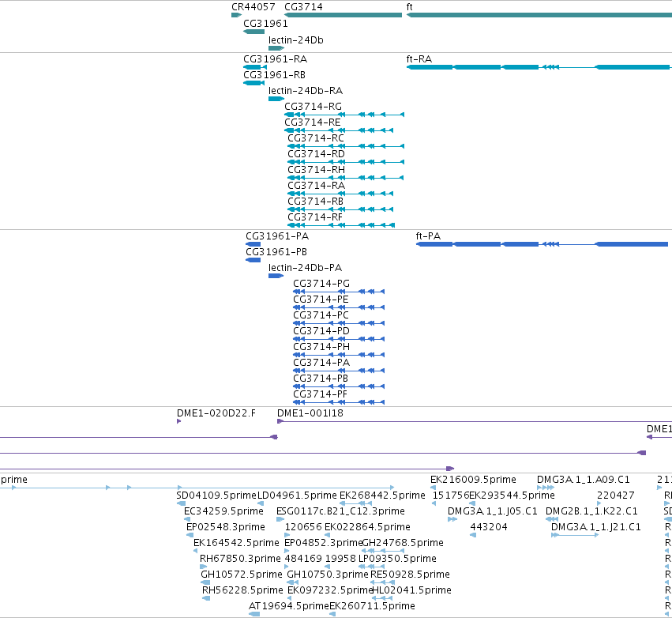Screen dimensions: 672x618
Task: Click the CG3714-PH protein label
Action: point(321,348)
